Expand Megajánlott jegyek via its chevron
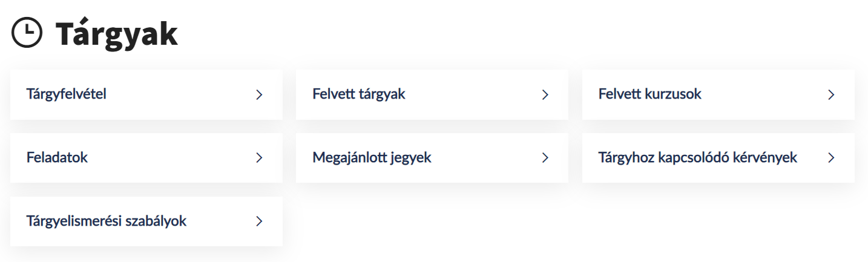868x262 pixels. click(545, 158)
